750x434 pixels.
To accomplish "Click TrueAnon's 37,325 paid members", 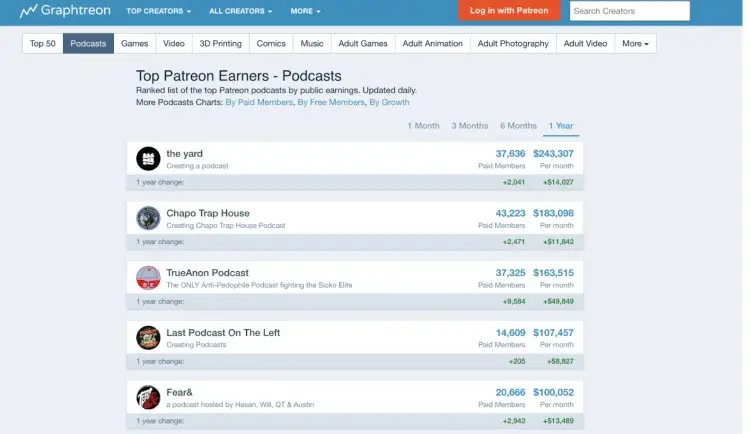I will tap(510, 273).
